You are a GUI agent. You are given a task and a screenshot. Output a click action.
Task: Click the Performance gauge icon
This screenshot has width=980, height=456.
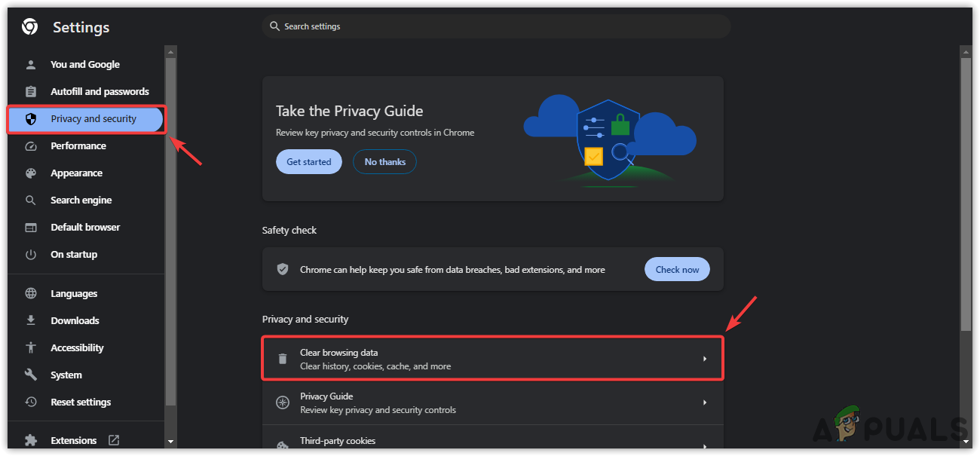(31, 146)
